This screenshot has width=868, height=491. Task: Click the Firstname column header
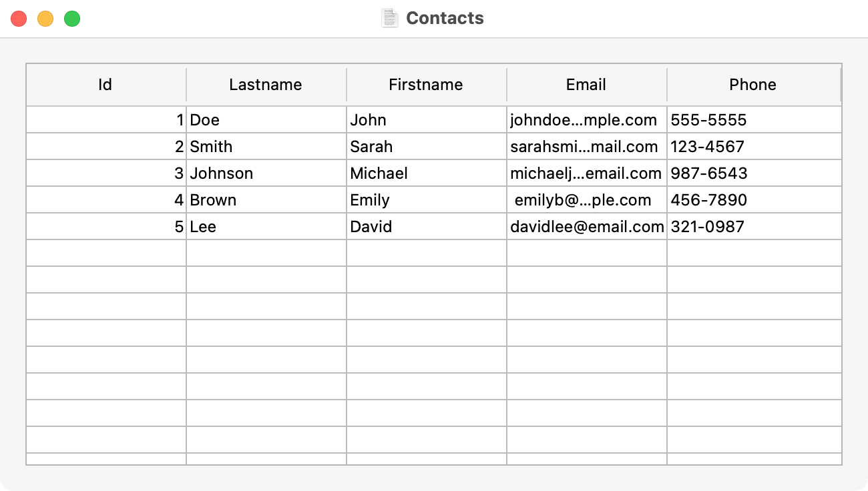pyautogui.click(x=426, y=85)
